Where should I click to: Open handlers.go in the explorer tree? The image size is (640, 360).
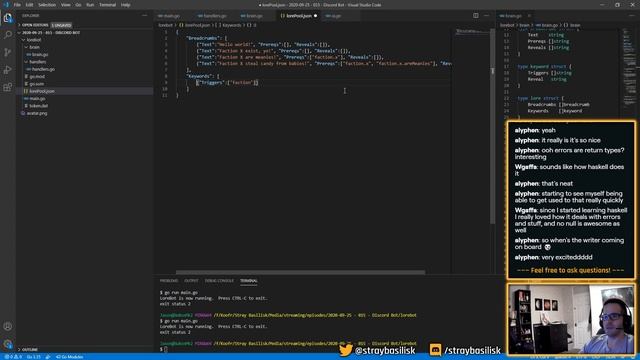[84, 69]
